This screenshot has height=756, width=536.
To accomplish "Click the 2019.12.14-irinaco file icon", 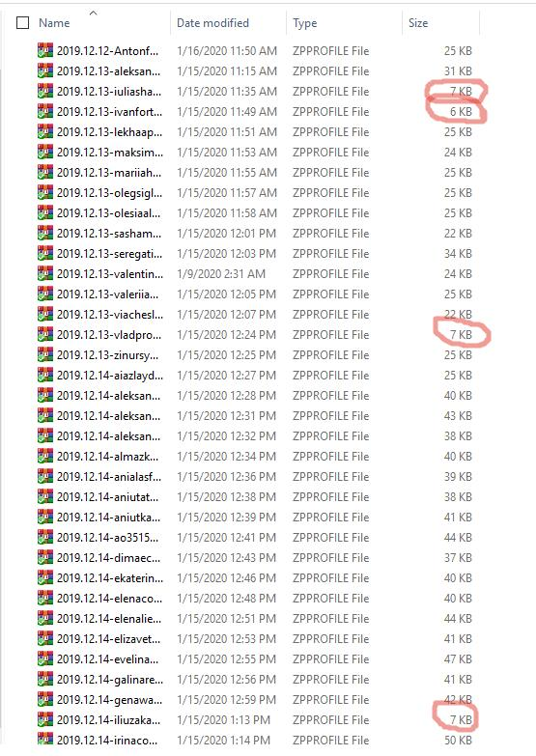I will coord(44,740).
